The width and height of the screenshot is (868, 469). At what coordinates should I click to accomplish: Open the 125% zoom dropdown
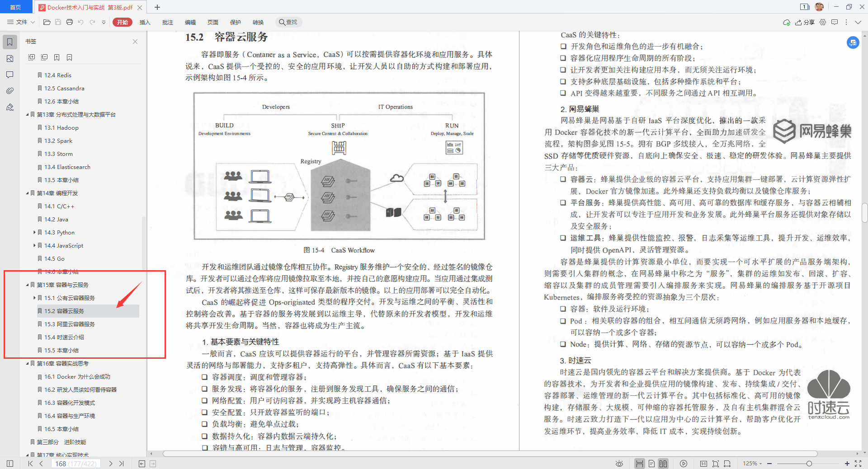752,464
